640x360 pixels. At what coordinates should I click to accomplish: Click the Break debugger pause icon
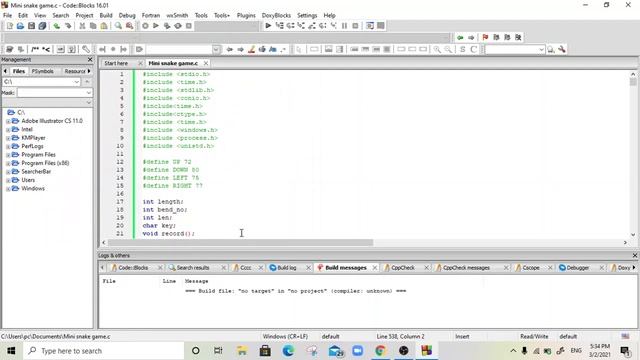coord(344,26)
